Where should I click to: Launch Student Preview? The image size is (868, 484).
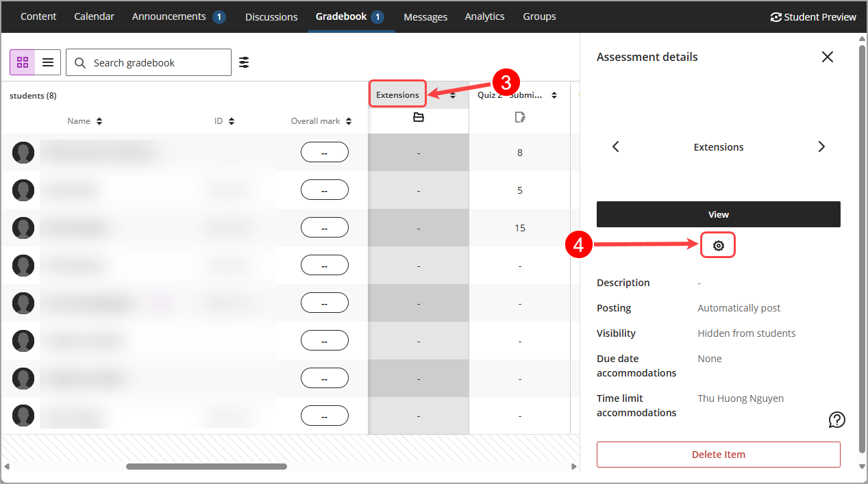coord(813,17)
